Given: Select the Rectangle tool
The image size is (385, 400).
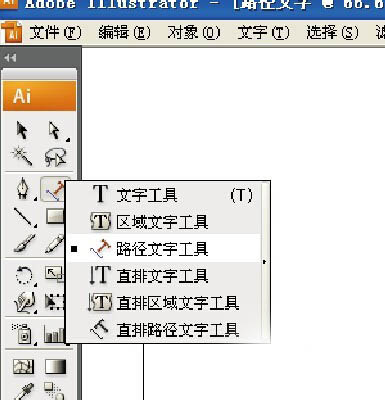Looking at the screenshot, I should pyautogui.click(x=55, y=217).
